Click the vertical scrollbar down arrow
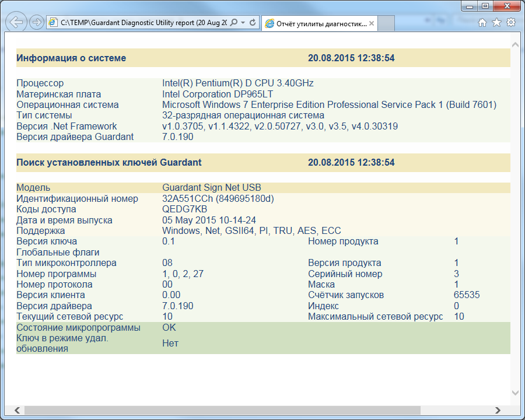 (x=515, y=393)
